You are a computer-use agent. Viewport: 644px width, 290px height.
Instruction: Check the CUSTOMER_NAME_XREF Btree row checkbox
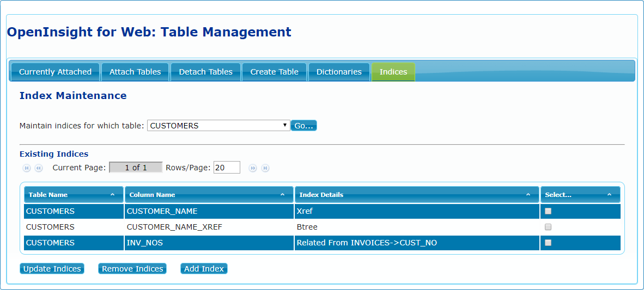[548, 227]
